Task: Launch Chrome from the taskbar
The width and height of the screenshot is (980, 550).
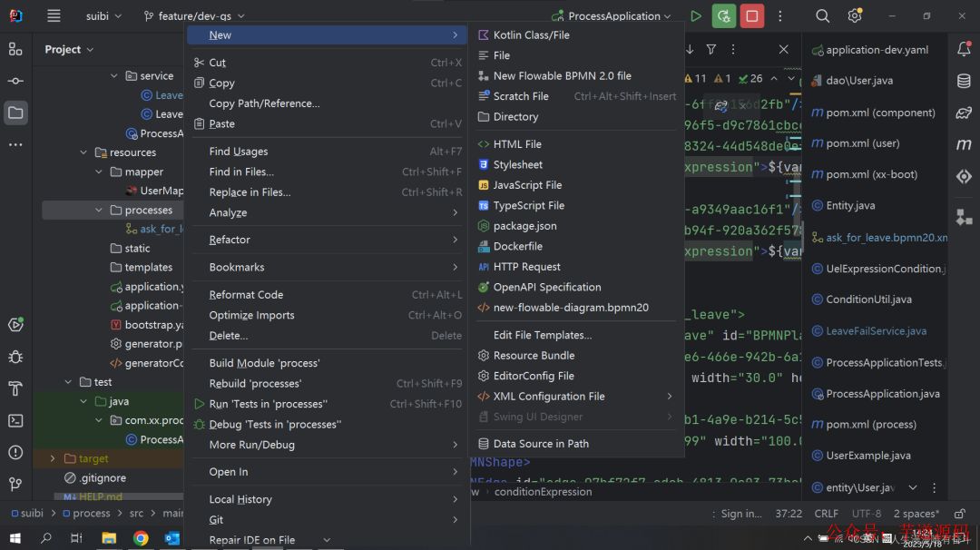Action: 141,538
